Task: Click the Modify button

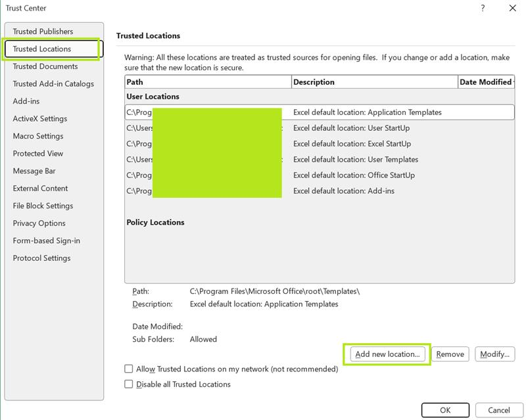Action: [495, 354]
